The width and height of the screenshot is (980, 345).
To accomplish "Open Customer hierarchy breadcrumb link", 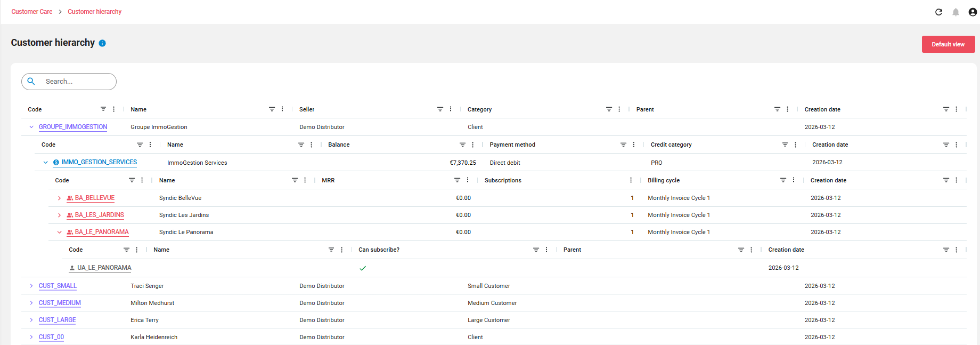I will (94, 12).
